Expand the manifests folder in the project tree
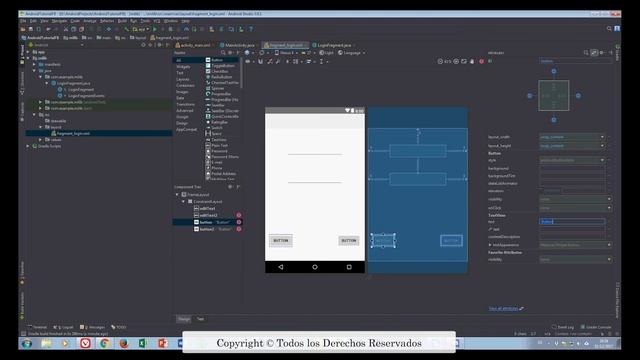The width and height of the screenshot is (640, 360). 34,64
